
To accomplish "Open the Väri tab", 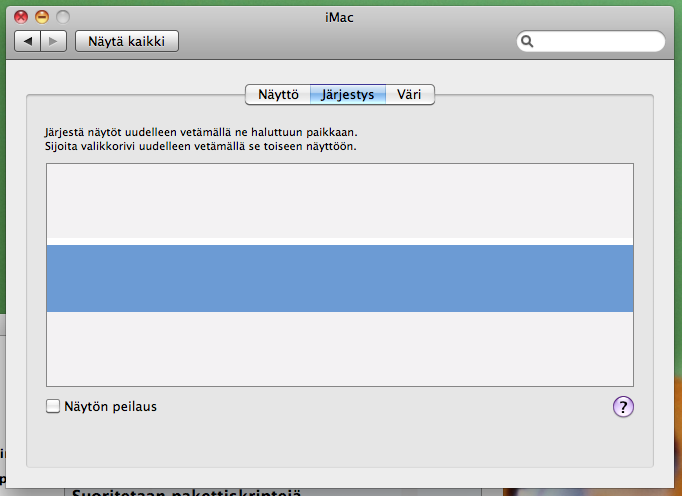I will point(409,95).
